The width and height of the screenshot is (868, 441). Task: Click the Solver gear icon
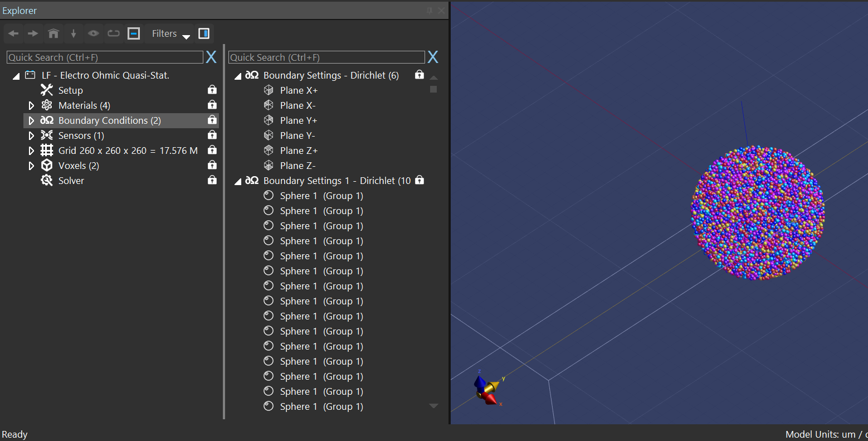47,180
